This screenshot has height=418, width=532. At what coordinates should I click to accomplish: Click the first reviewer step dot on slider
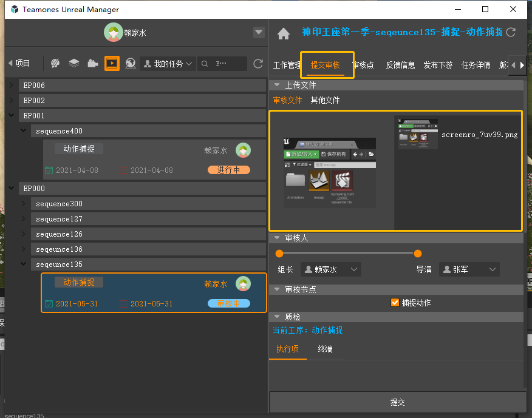pyautogui.click(x=279, y=254)
